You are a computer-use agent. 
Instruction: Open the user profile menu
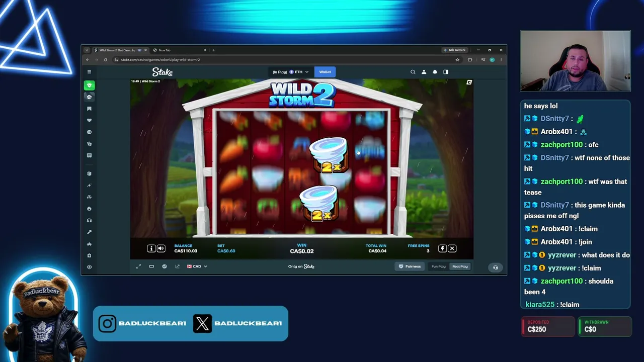[x=424, y=72]
